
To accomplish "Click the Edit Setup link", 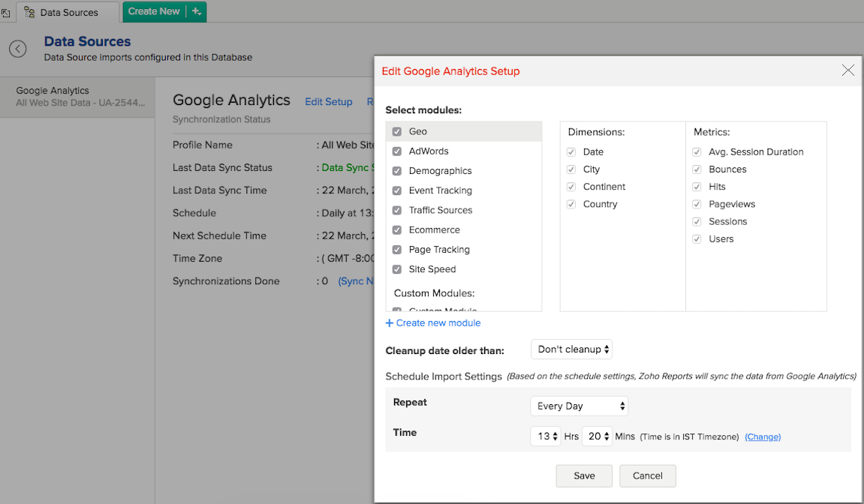I will [x=328, y=101].
